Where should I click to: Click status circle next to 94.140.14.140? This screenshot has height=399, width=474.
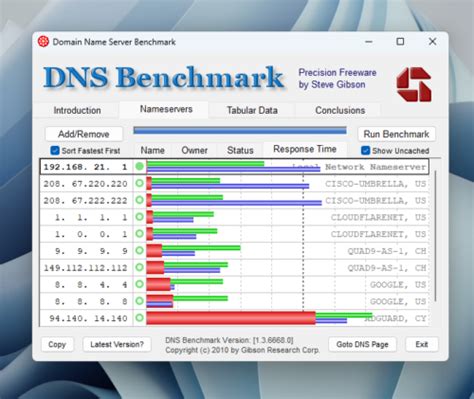140,318
